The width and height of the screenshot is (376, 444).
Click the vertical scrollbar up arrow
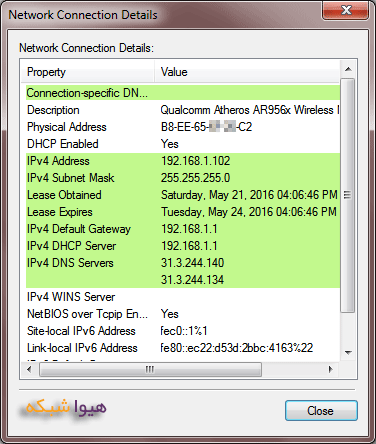[348, 69]
